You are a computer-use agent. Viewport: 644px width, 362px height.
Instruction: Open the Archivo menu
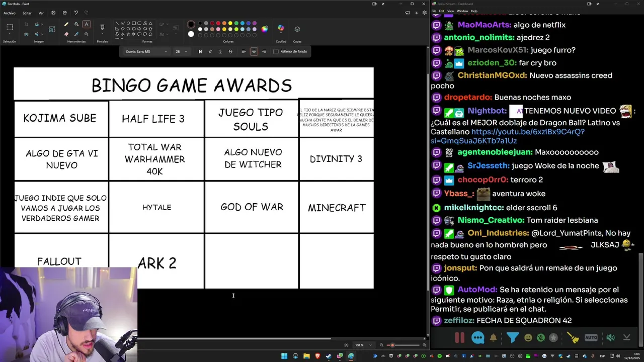tap(9, 13)
